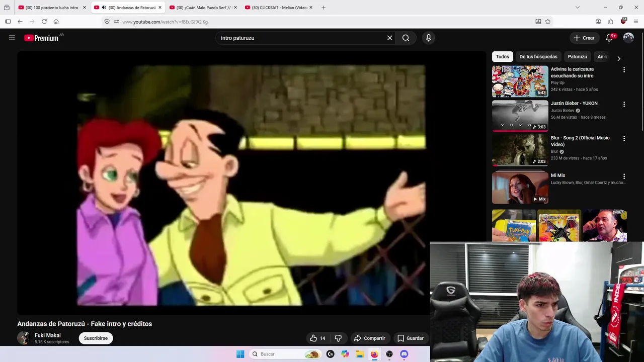Open Discord from the taskbar
The width and height of the screenshot is (644, 362).
404,354
